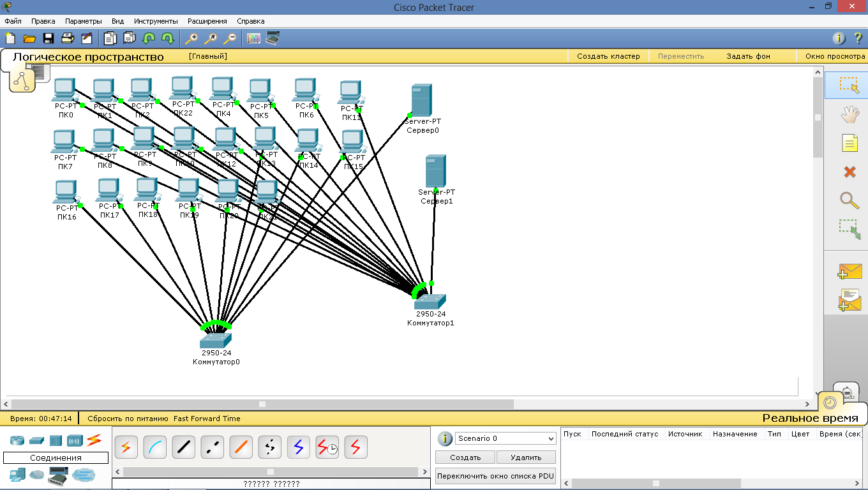Reset zoom with the R magnifier
This screenshot has height=490, width=868.
point(210,38)
